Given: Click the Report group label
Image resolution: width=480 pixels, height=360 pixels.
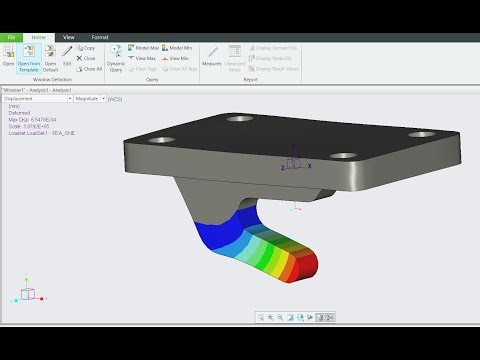Looking at the screenshot, I should pyautogui.click(x=250, y=79).
